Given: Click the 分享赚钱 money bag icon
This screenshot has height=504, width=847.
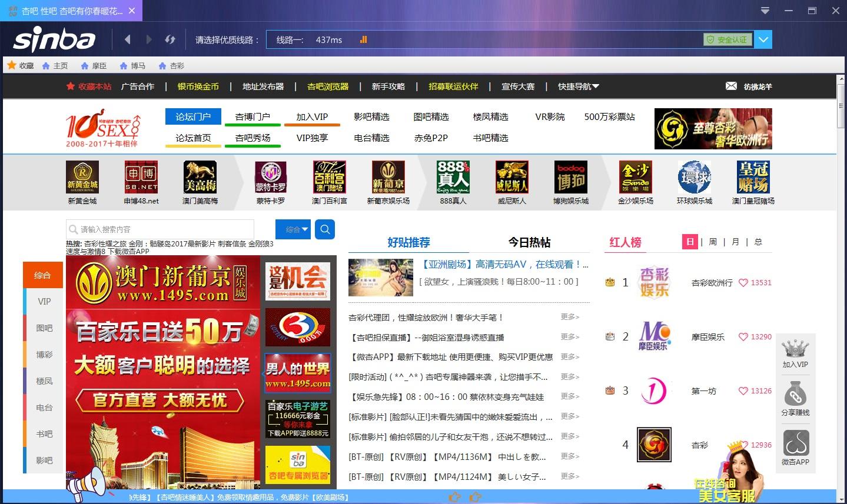Looking at the screenshot, I should [x=795, y=394].
